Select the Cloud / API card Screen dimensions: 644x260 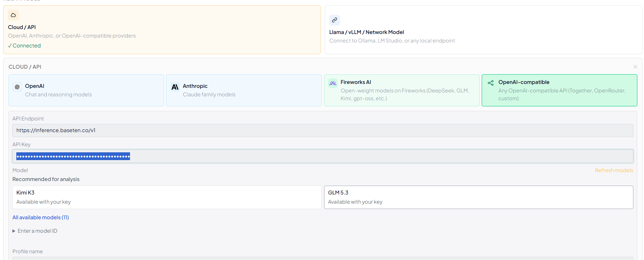(x=162, y=30)
